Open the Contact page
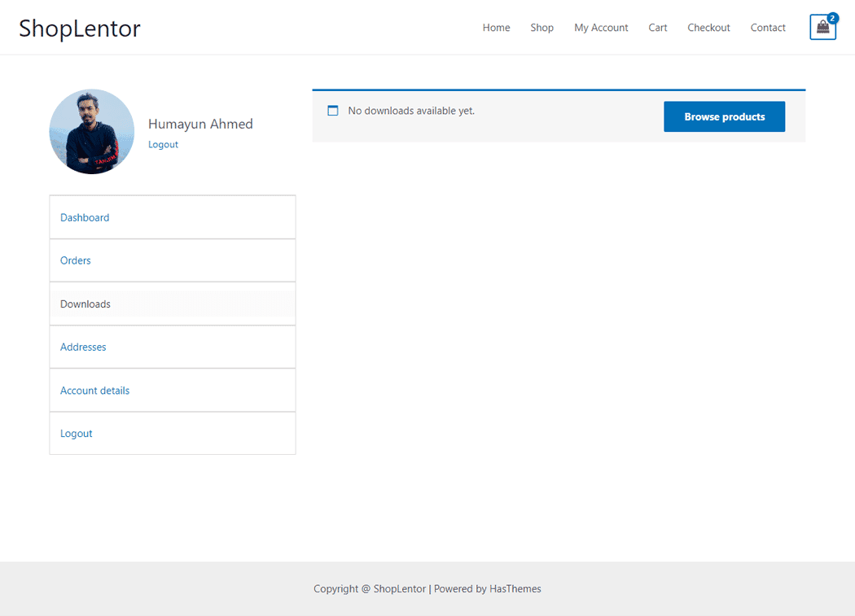Image resolution: width=855 pixels, height=616 pixels. pyautogui.click(x=768, y=27)
